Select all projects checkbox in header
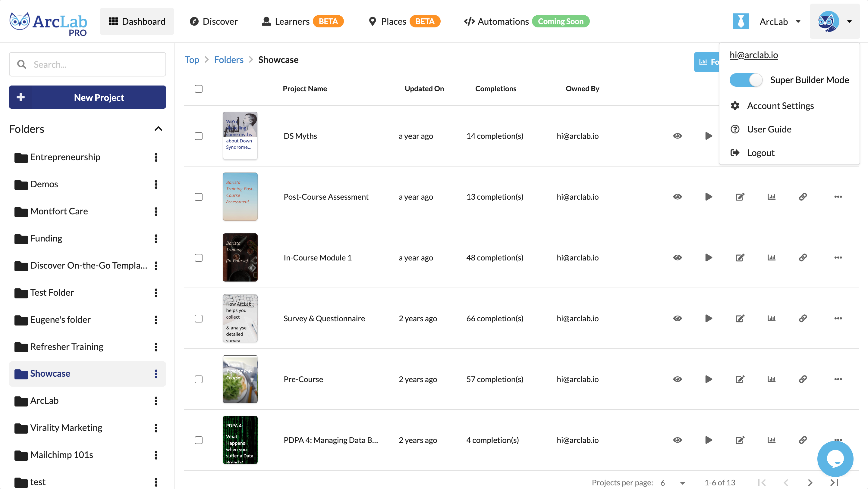The height and width of the screenshot is (489, 868). tap(199, 89)
